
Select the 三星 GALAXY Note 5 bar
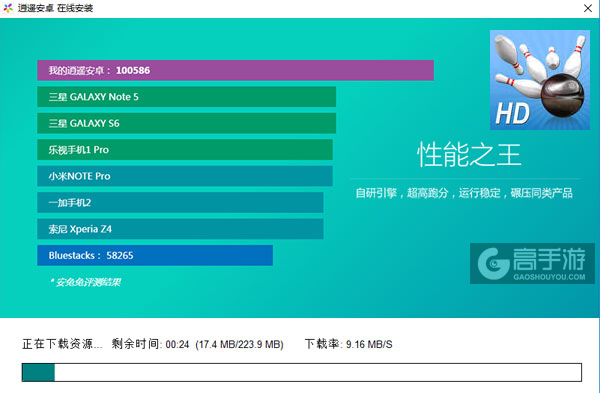(186, 97)
